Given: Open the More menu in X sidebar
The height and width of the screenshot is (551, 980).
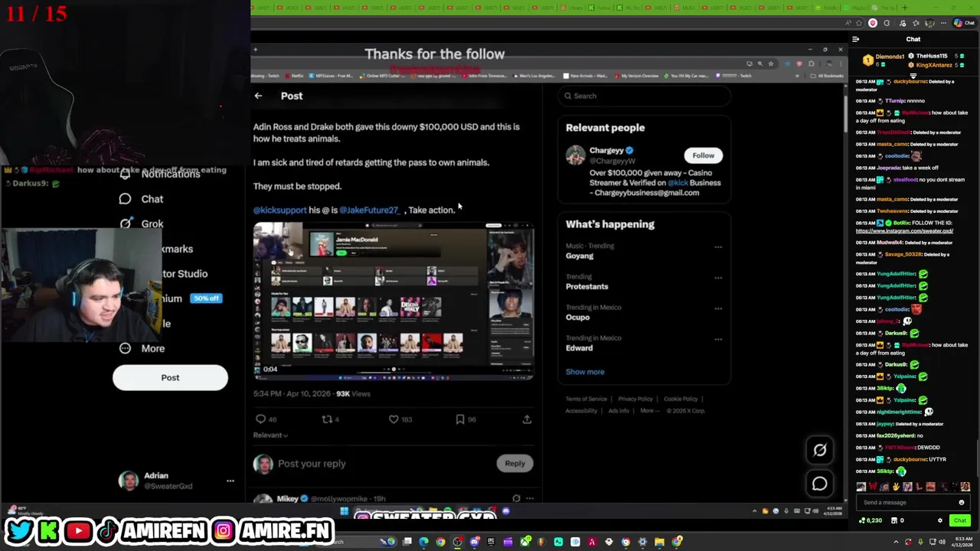Looking at the screenshot, I should point(142,348).
